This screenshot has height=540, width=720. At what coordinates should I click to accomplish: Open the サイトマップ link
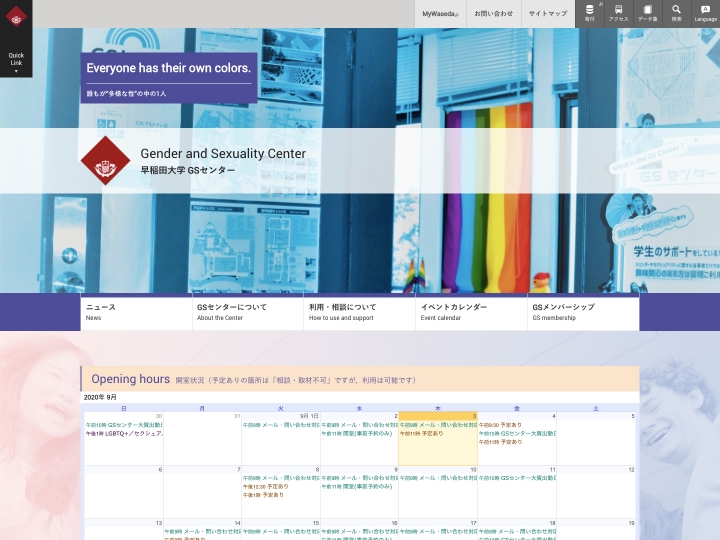point(548,14)
